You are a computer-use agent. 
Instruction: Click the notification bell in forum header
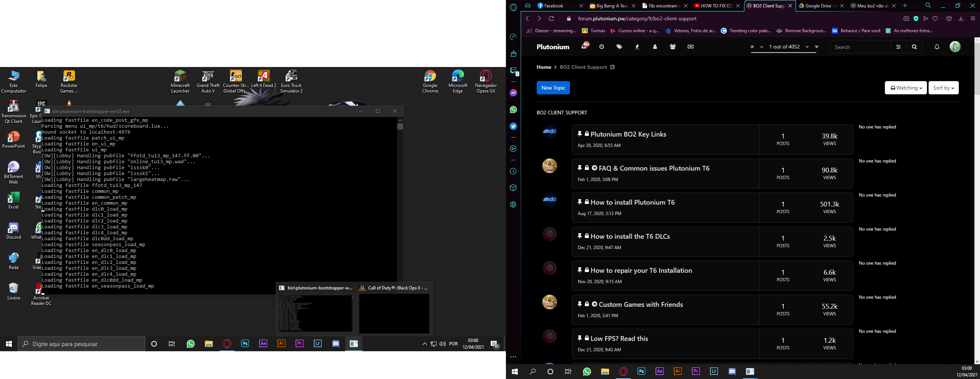pyautogui.click(x=937, y=47)
